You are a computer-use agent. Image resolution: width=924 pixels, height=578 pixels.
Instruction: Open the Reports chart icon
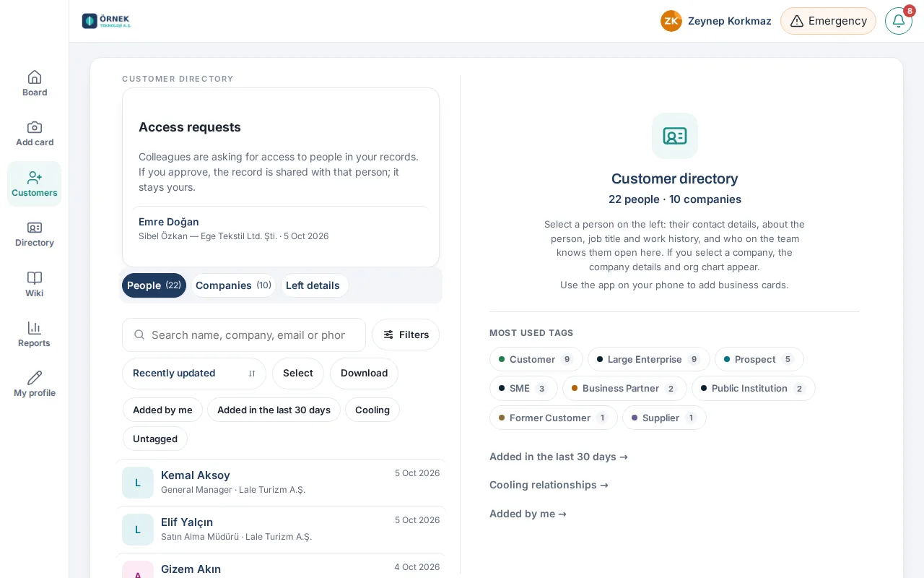tap(35, 328)
